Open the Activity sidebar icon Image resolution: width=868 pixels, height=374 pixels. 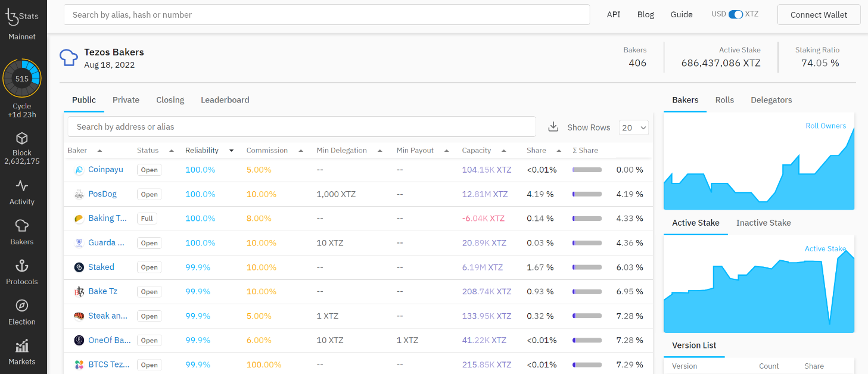point(22,186)
